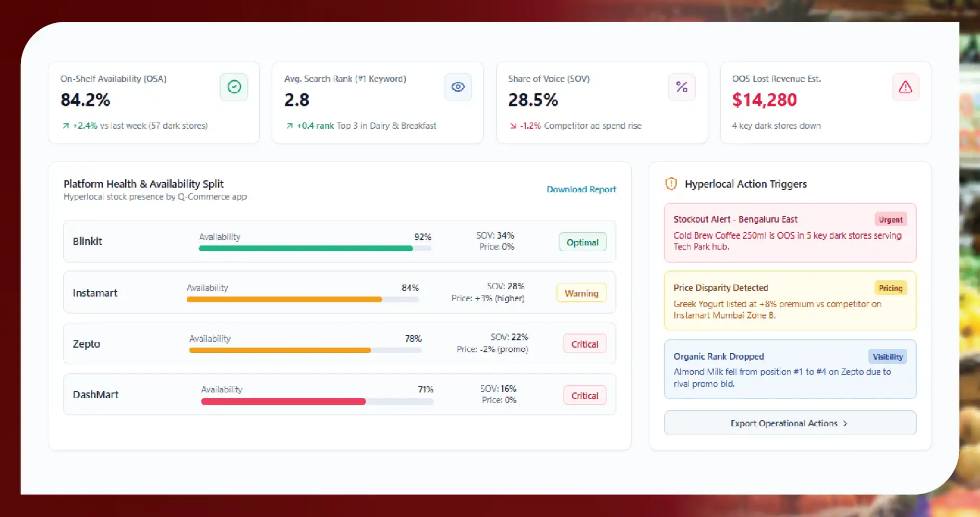The image size is (980, 517).
Task: Click the Platform Health & Availability Split heading
Action: pos(143,184)
